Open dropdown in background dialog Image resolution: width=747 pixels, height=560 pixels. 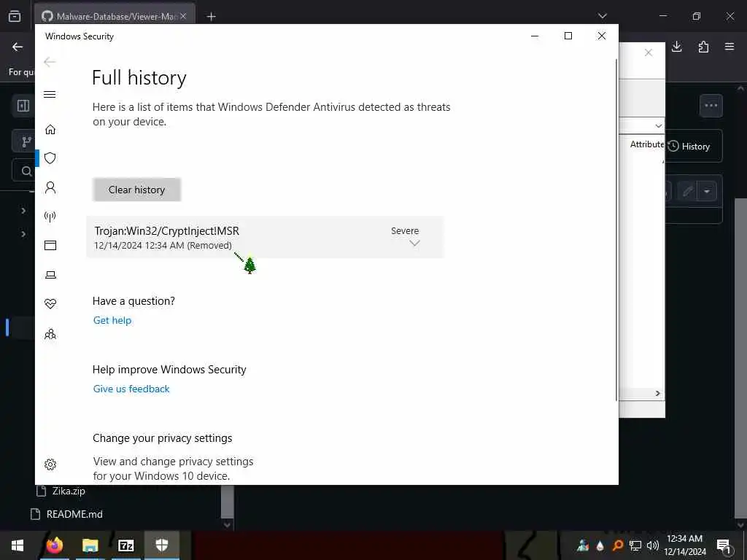tap(658, 125)
